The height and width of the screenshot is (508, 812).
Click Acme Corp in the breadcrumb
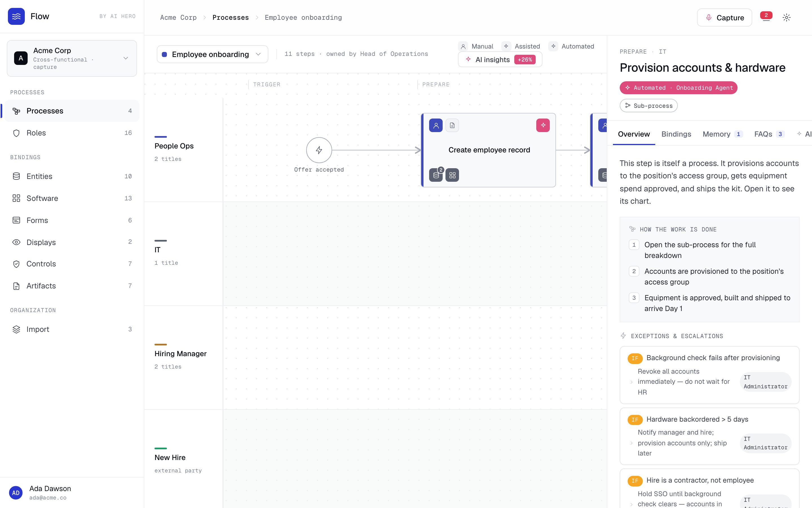(178, 17)
